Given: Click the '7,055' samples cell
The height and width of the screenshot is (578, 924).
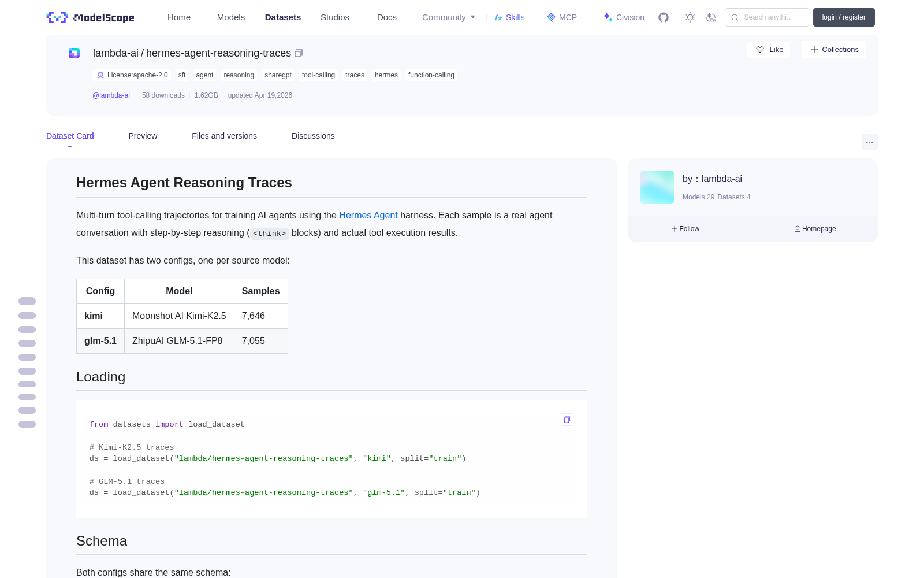Looking at the screenshot, I should tap(261, 341).
